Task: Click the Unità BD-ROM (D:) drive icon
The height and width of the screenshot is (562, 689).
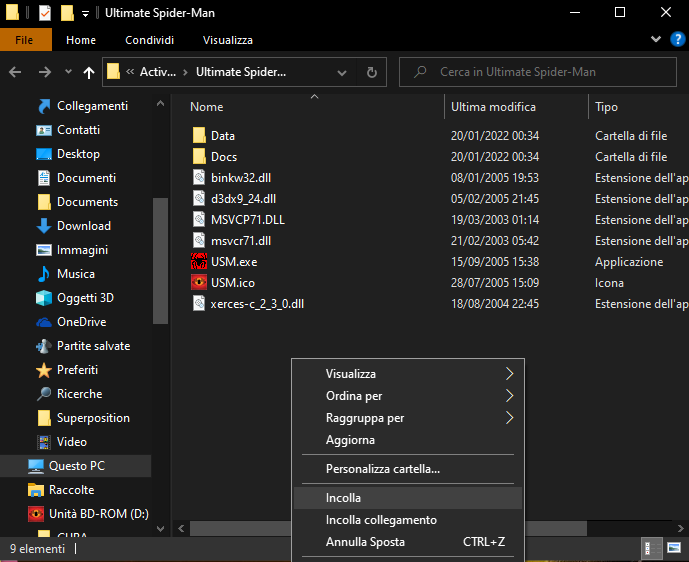Action: 36,514
